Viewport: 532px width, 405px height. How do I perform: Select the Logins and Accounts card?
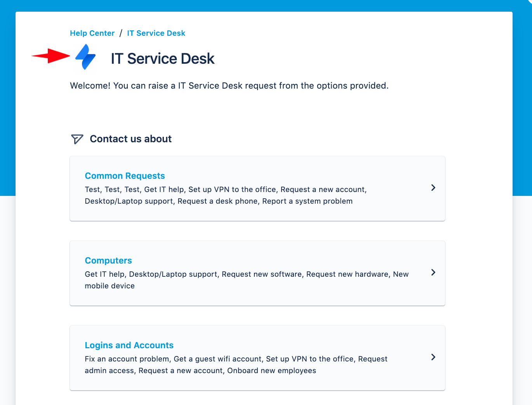tap(257, 358)
